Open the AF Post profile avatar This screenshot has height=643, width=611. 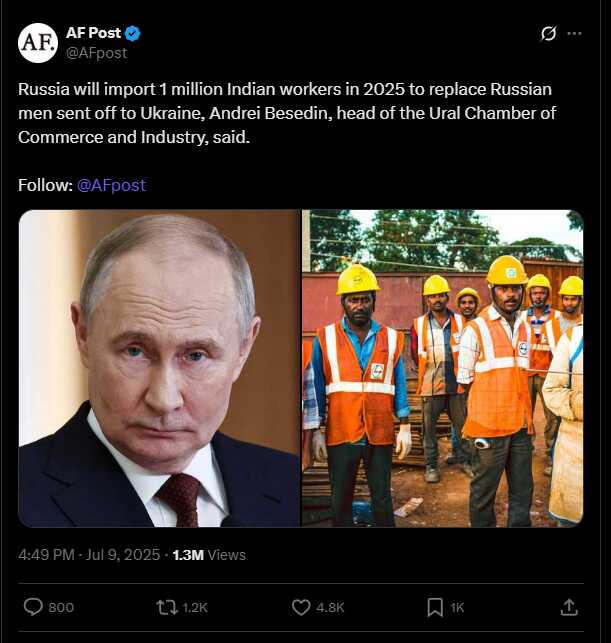coord(38,43)
